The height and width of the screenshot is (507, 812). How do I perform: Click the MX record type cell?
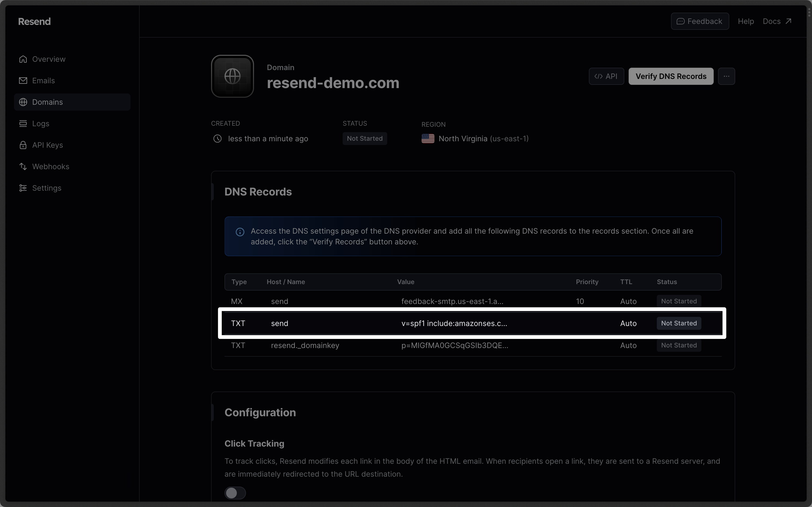236,301
